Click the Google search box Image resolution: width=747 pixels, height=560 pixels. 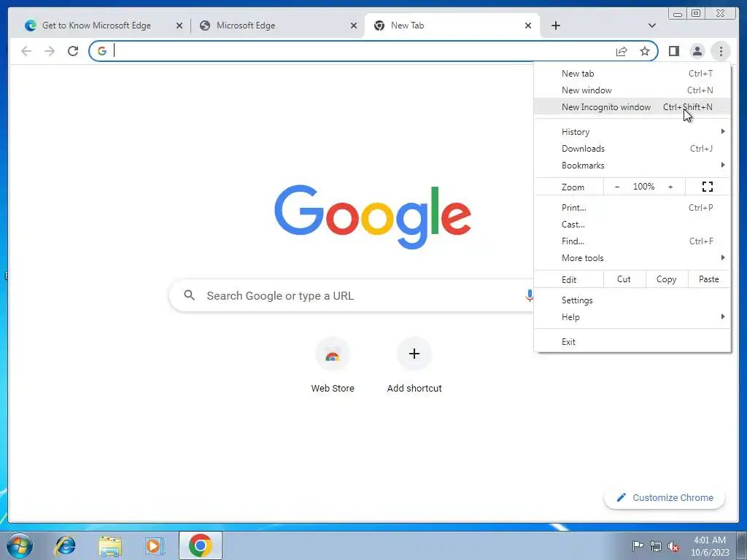click(352, 296)
